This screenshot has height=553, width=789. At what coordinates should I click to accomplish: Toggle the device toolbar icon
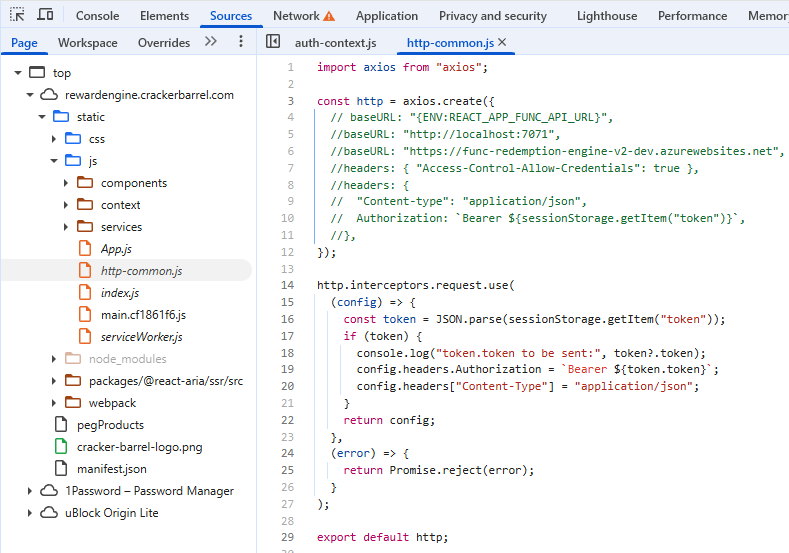point(45,16)
